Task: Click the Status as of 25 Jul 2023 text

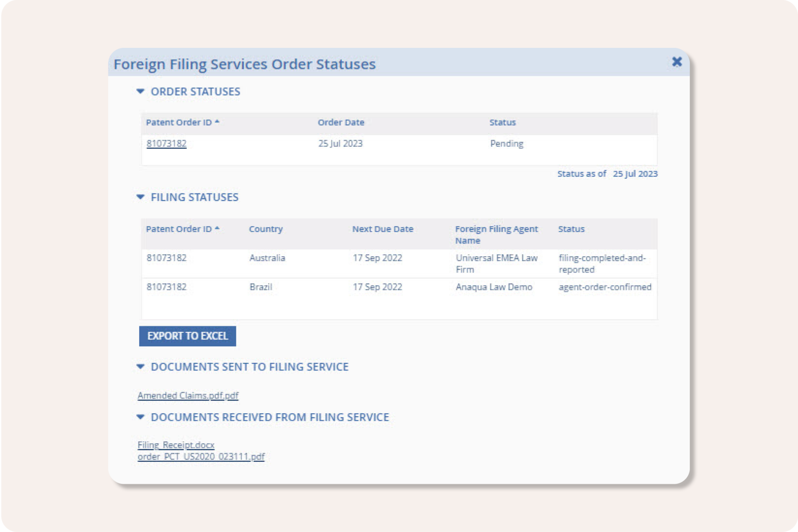Action: click(x=607, y=174)
